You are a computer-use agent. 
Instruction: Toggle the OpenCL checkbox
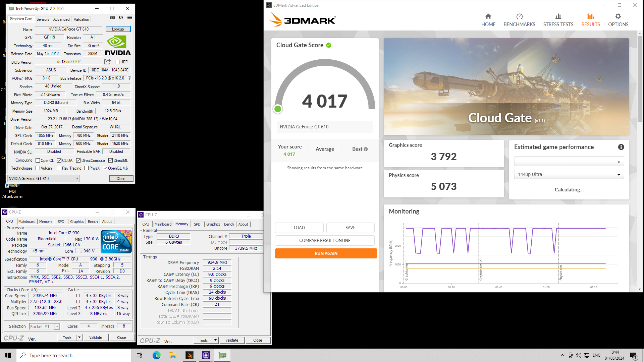[38, 161]
